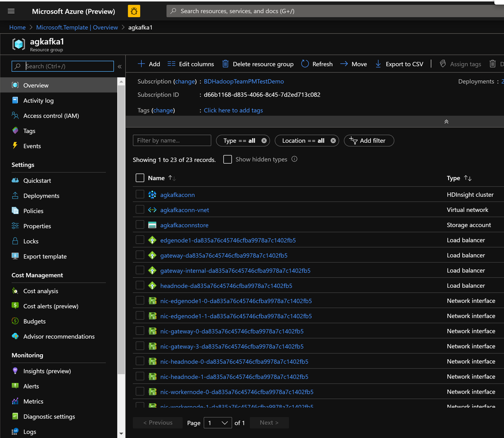Viewport: 504px width, 438px height.
Task: Open Cost analysis page
Action: (x=40, y=291)
